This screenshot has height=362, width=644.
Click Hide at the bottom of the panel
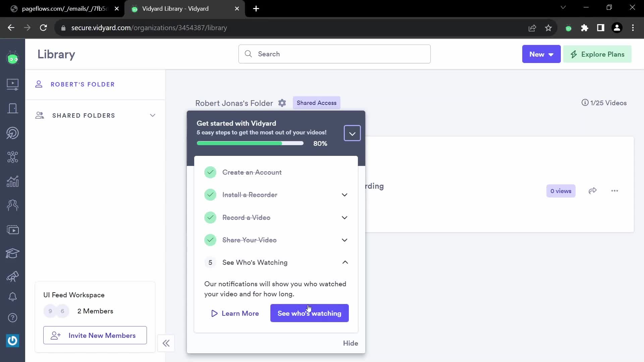(351, 343)
